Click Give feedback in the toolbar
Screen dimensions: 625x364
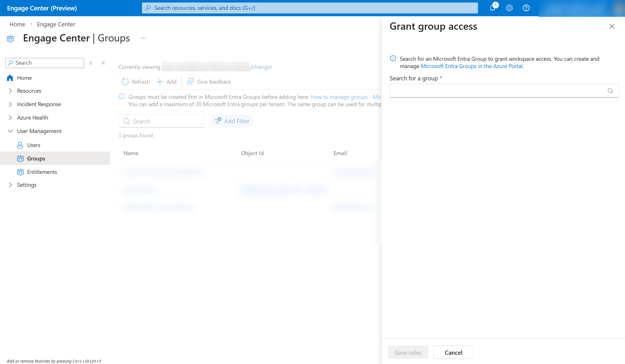click(x=209, y=82)
